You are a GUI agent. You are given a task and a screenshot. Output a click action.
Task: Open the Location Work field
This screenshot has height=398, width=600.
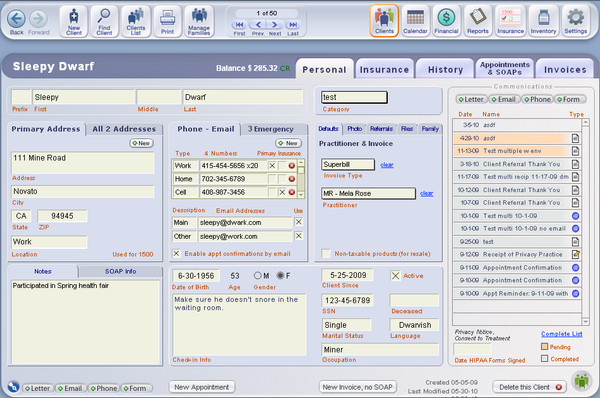tap(49, 242)
